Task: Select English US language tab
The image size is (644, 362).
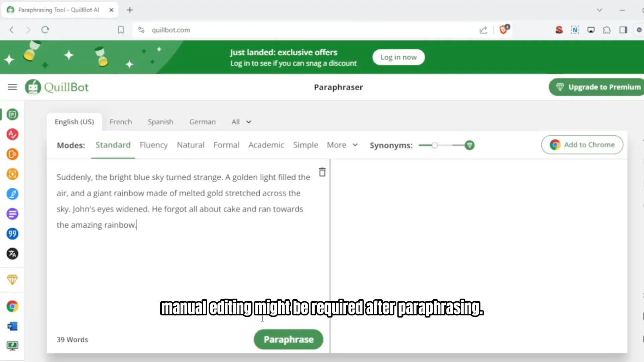Action: pyautogui.click(x=74, y=122)
